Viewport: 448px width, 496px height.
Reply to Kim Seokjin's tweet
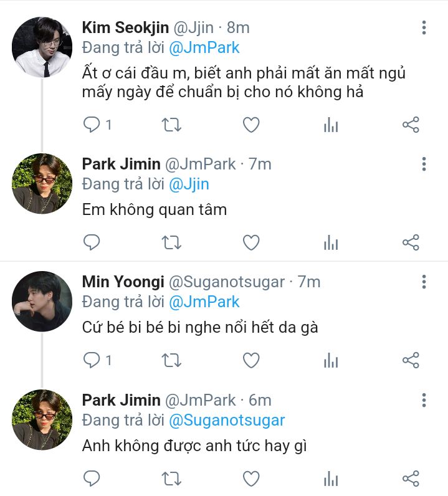(x=92, y=125)
